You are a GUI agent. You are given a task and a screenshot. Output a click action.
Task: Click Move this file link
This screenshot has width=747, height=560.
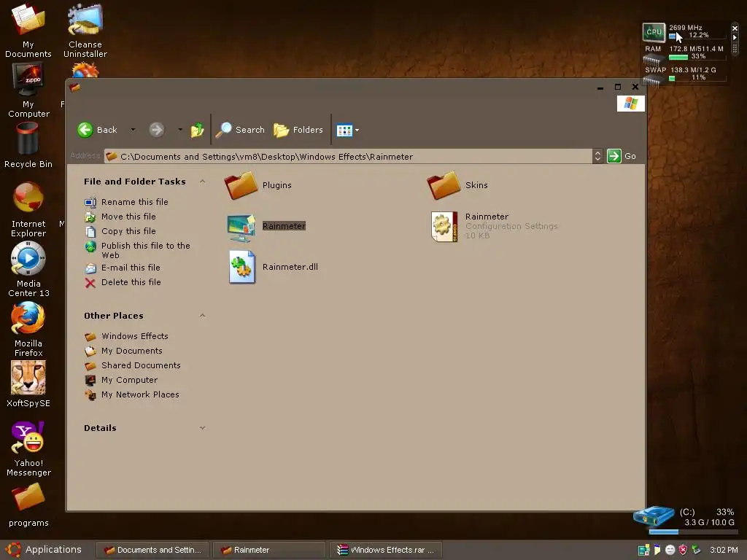coord(128,217)
